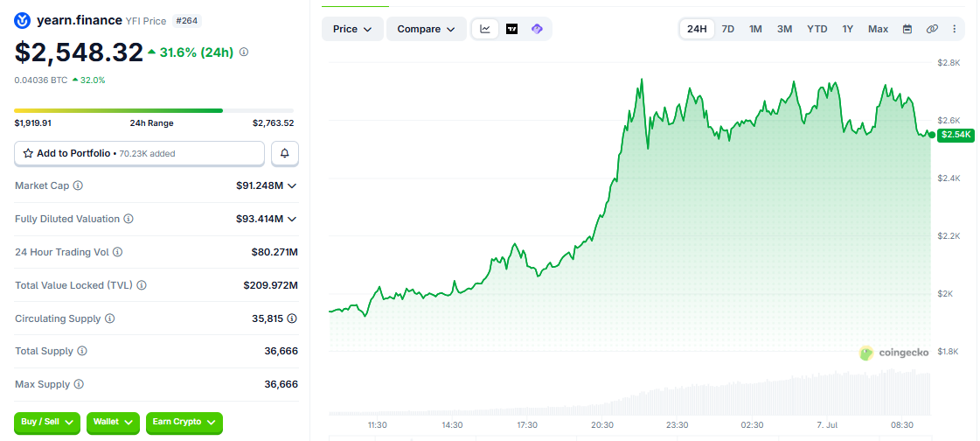This screenshot has height=441, width=980.
Task: Click the $1,919.91 low range value
Action: pos(33,123)
